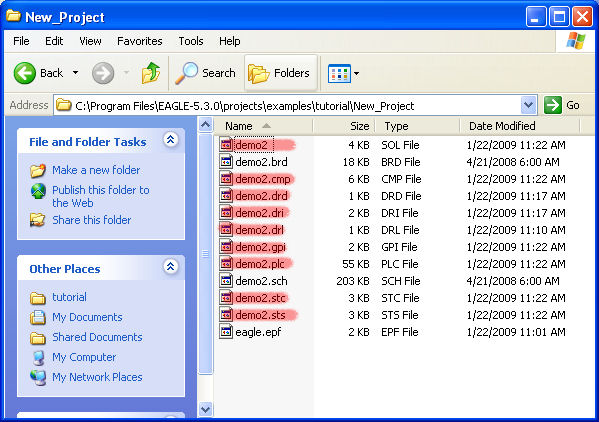Collapse the File and Folder Tasks panel
Screen dimensions: 599x422
coord(170,140)
